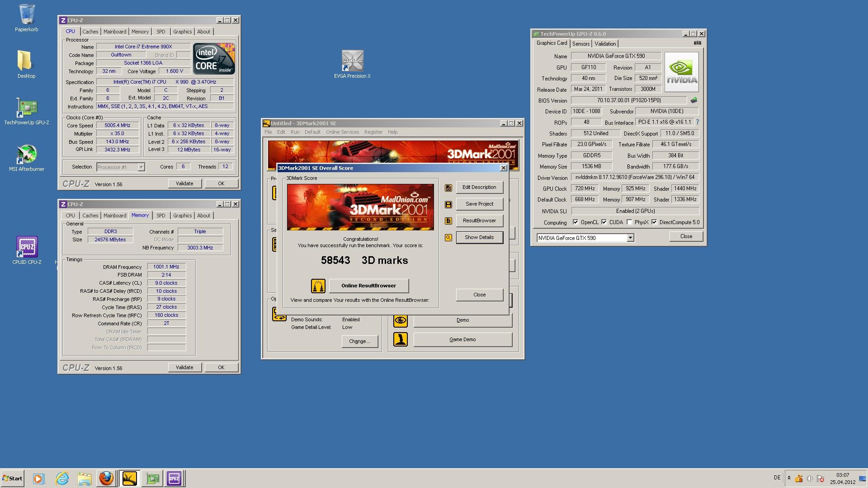Open the Help menu in 3DMark2001
The image size is (868, 488).
(392, 132)
